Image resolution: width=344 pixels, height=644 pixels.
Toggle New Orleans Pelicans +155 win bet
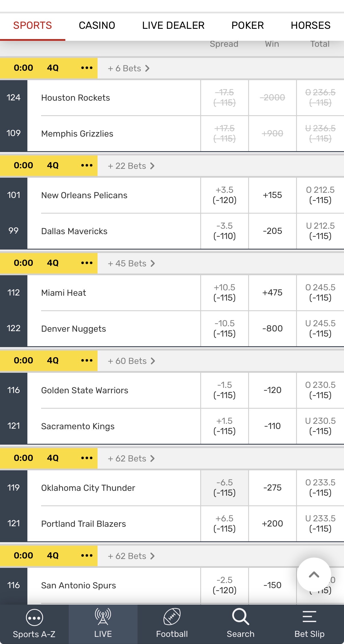(272, 195)
